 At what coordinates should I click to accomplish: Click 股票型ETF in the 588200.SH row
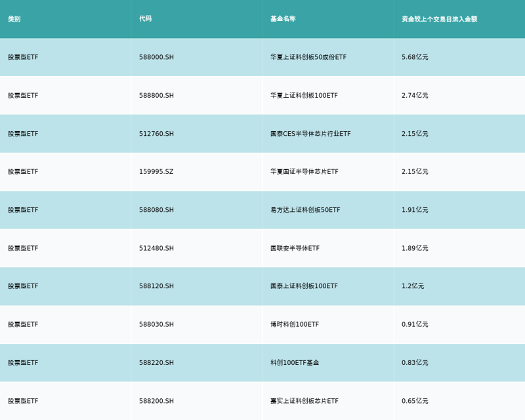[x=23, y=401]
